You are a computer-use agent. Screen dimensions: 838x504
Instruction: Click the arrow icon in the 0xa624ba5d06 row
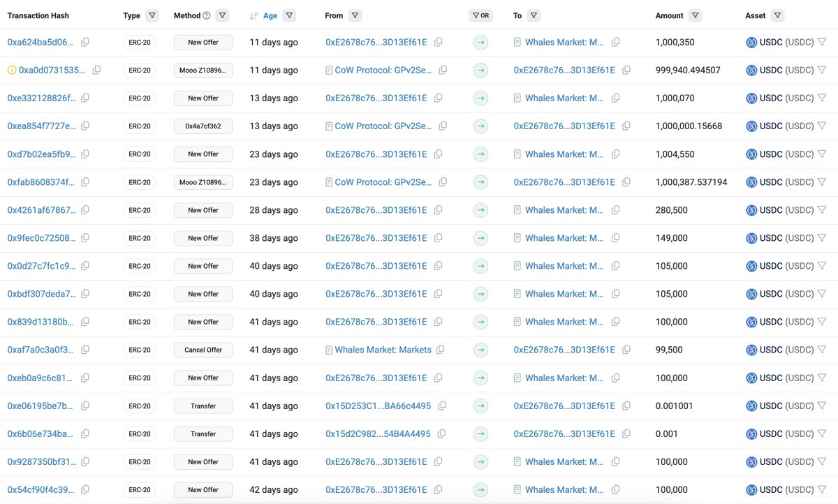click(480, 43)
